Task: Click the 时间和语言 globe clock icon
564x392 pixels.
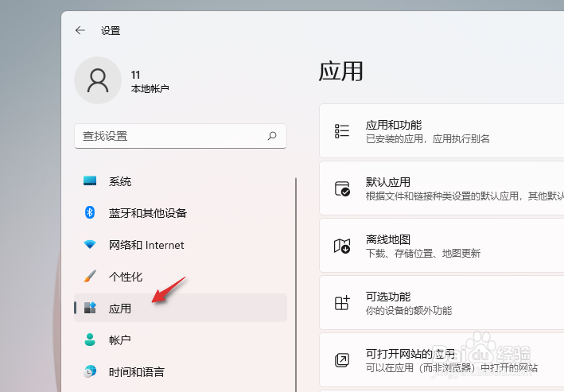Action: point(90,371)
